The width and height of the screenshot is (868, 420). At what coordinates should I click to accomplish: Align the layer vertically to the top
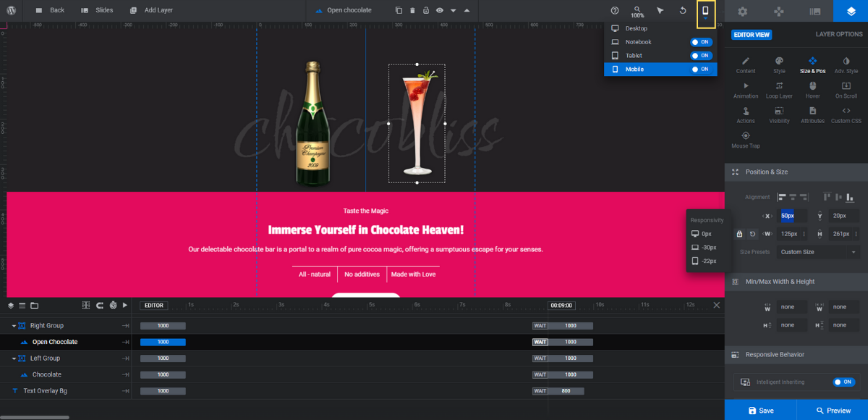tap(827, 197)
